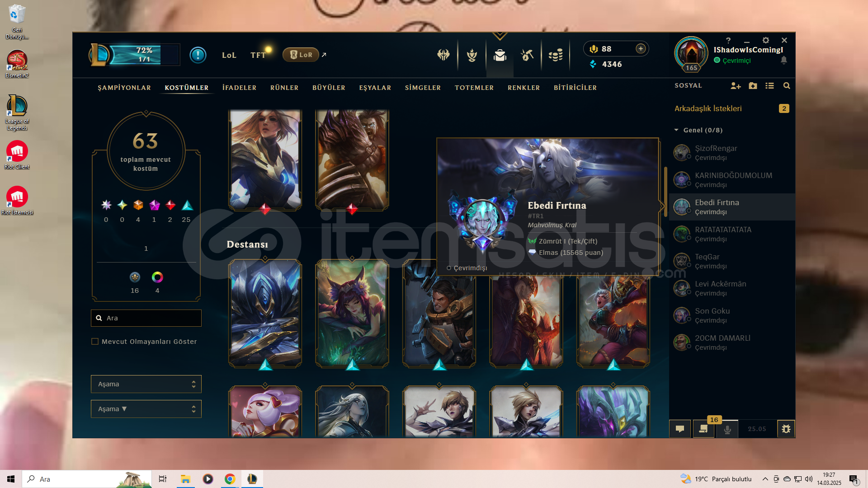The width and height of the screenshot is (868, 488).
Task: Open the second Aşama sort dropdown
Action: coord(146,409)
